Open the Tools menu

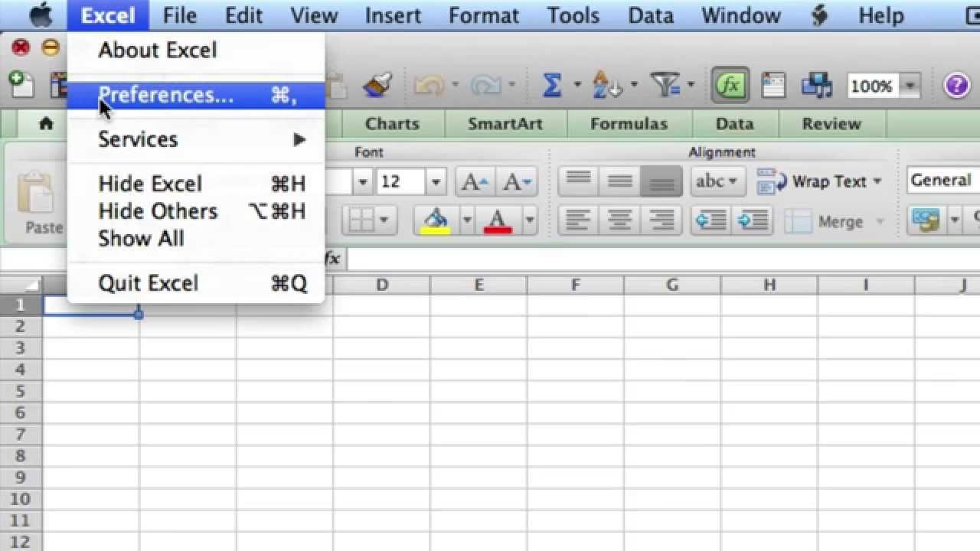point(573,15)
